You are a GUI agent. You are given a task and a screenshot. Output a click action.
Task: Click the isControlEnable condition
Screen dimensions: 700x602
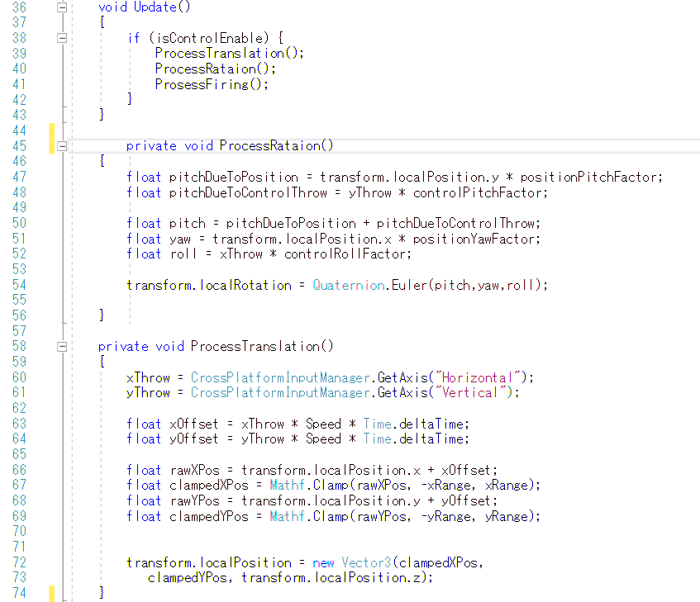coord(209,38)
